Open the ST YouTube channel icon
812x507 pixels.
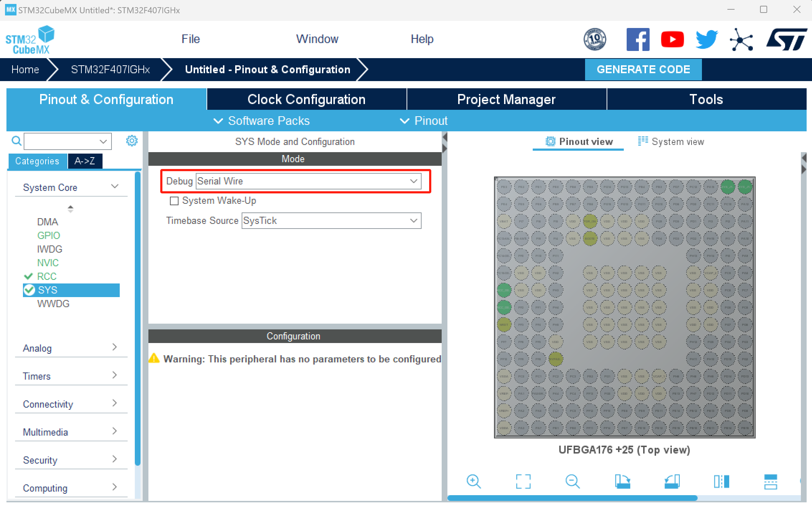click(x=672, y=39)
